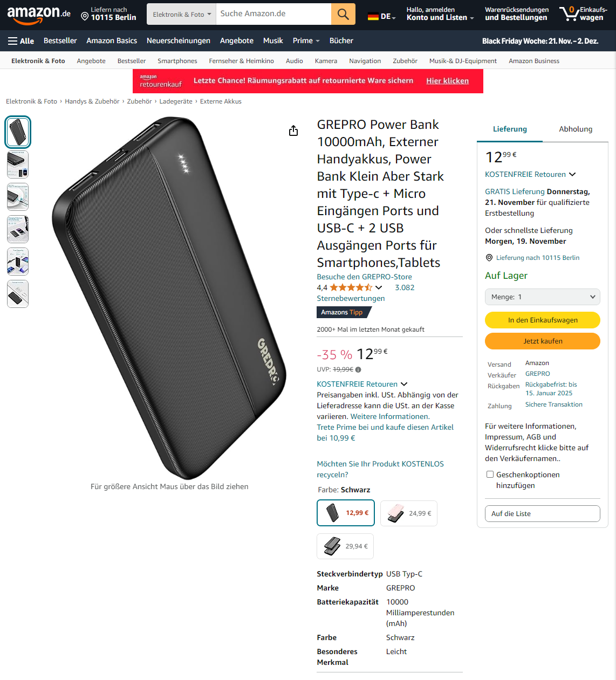Click the In den Einkaufswagen button

(x=543, y=320)
